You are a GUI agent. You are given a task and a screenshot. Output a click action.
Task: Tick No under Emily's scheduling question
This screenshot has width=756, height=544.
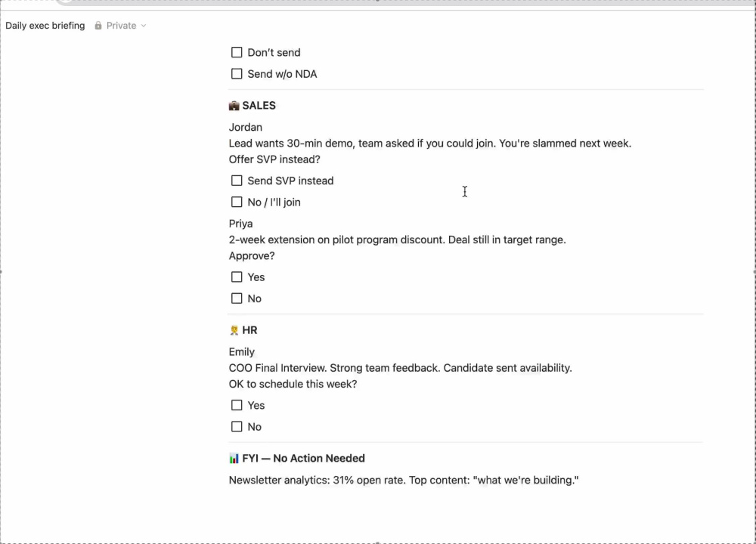pos(237,426)
